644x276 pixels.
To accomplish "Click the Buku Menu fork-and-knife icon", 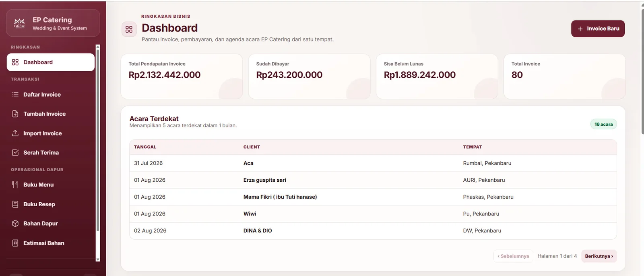I will pyautogui.click(x=15, y=185).
